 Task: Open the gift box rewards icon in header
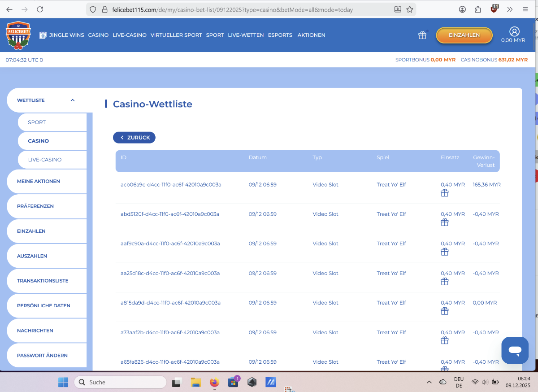click(x=422, y=35)
